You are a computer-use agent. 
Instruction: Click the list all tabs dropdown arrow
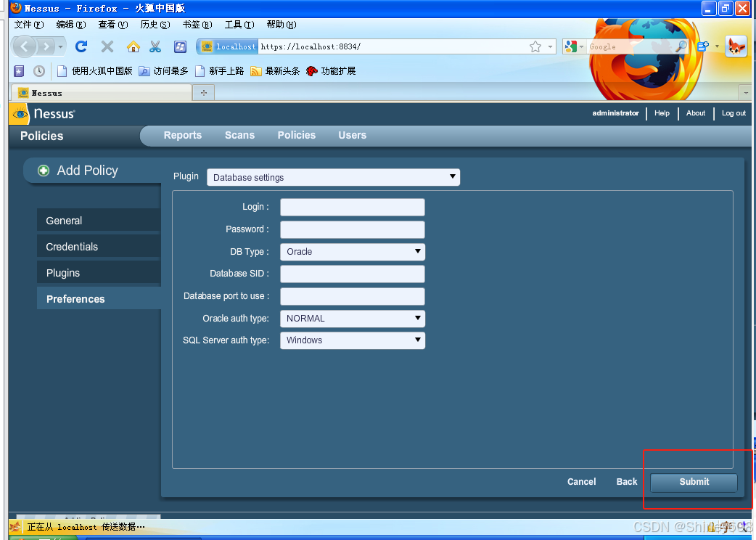click(745, 92)
